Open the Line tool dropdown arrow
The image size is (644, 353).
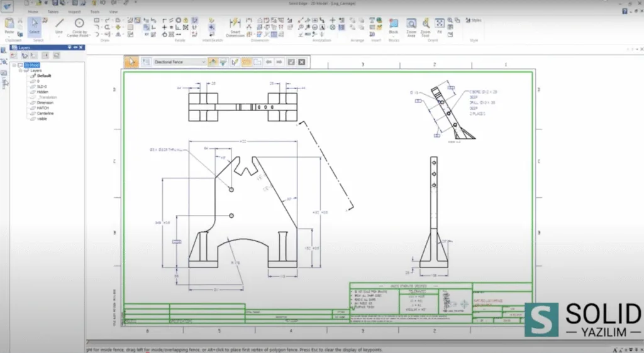tap(59, 36)
